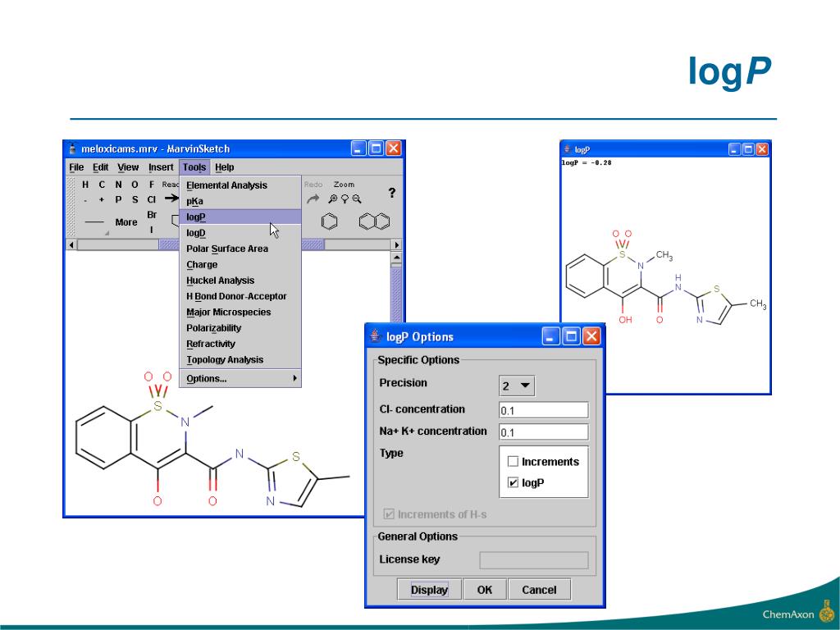Select the Iodine atom button
Viewport: 840px width, 630px height.
152,230
